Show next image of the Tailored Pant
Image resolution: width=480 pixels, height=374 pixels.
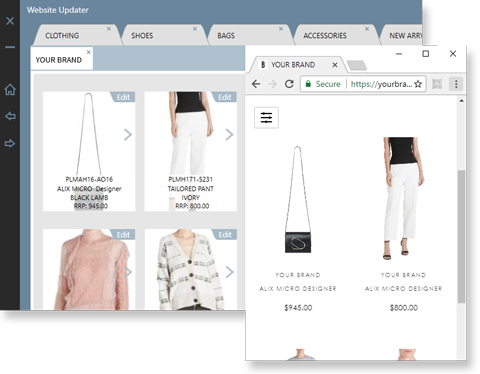tap(229, 135)
